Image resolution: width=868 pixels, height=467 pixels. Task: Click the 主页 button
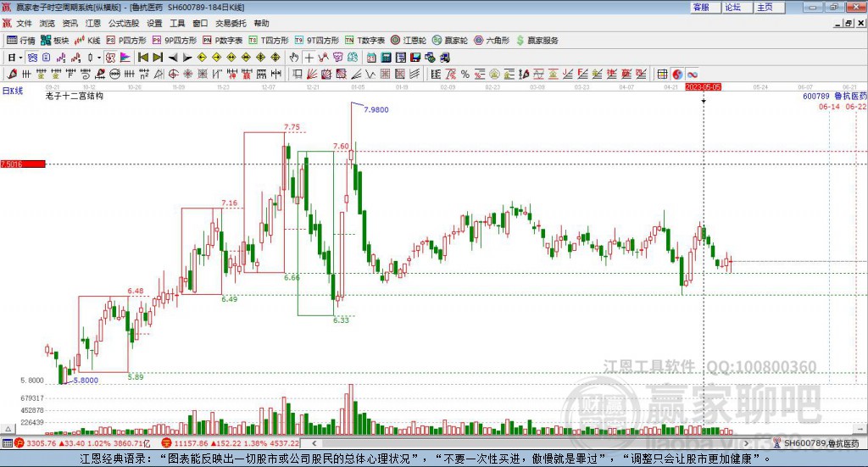pos(769,7)
